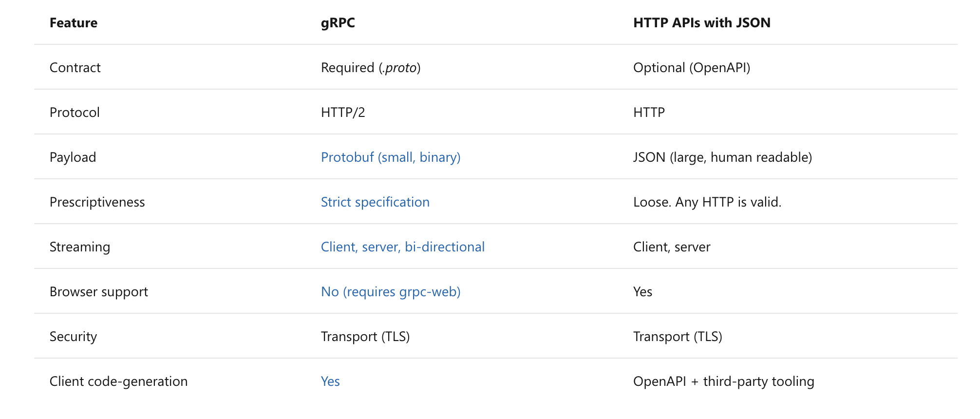Click the 'HTTP/2' cell
This screenshot has width=980, height=419.
coord(343,113)
